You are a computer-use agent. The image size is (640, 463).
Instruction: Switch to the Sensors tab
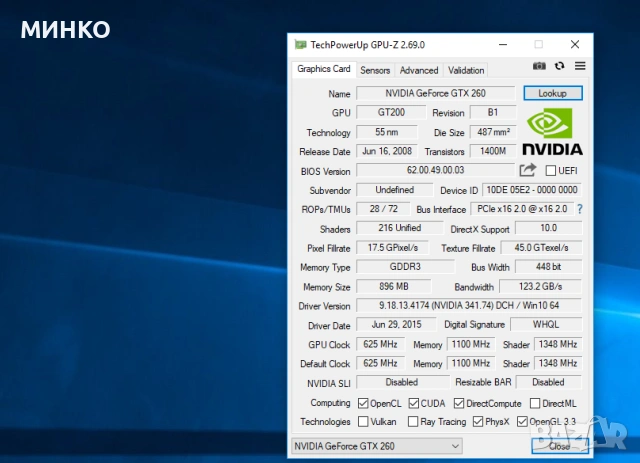[375, 70]
